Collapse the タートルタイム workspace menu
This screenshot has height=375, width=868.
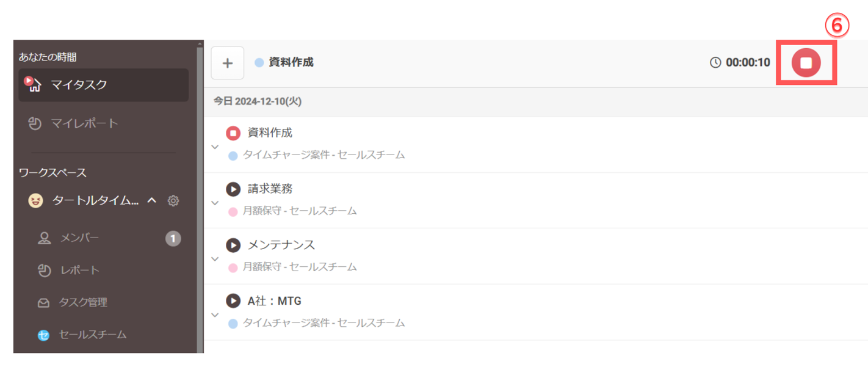click(x=153, y=201)
